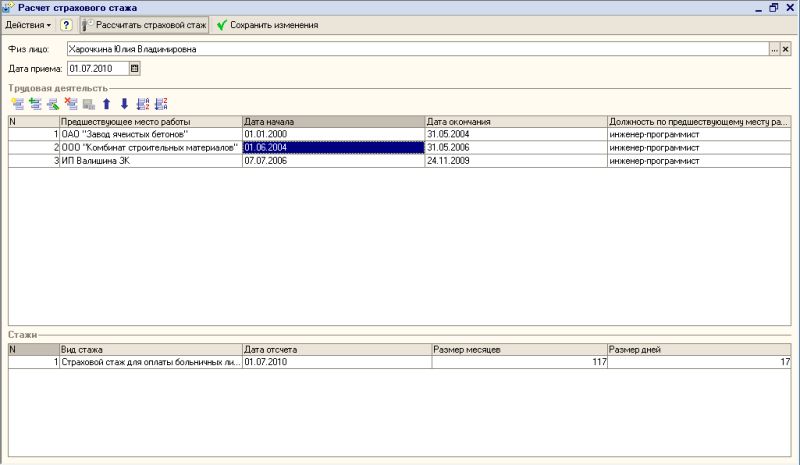The width and height of the screenshot is (800, 465).
Task: Click Рассчитать страховой стаж button
Action: pyautogui.click(x=144, y=25)
